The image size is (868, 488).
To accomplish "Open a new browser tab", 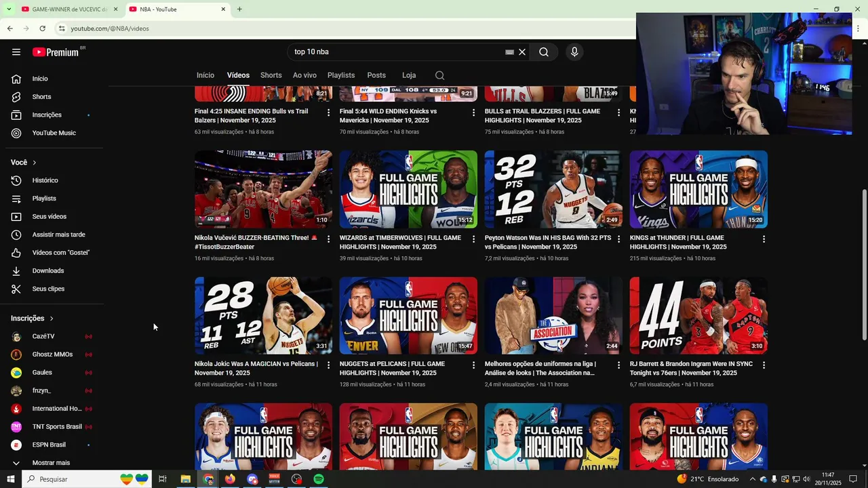I will (x=239, y=9).
